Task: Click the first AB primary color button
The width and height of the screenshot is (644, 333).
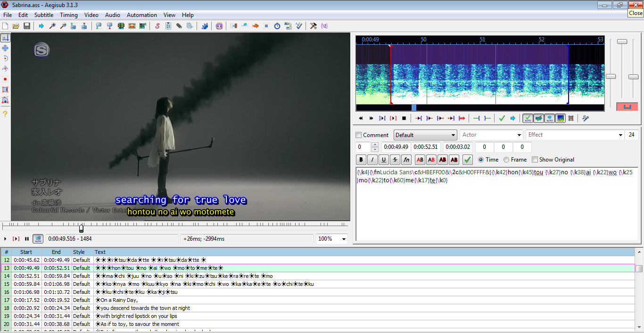Action: click(420, 160)
